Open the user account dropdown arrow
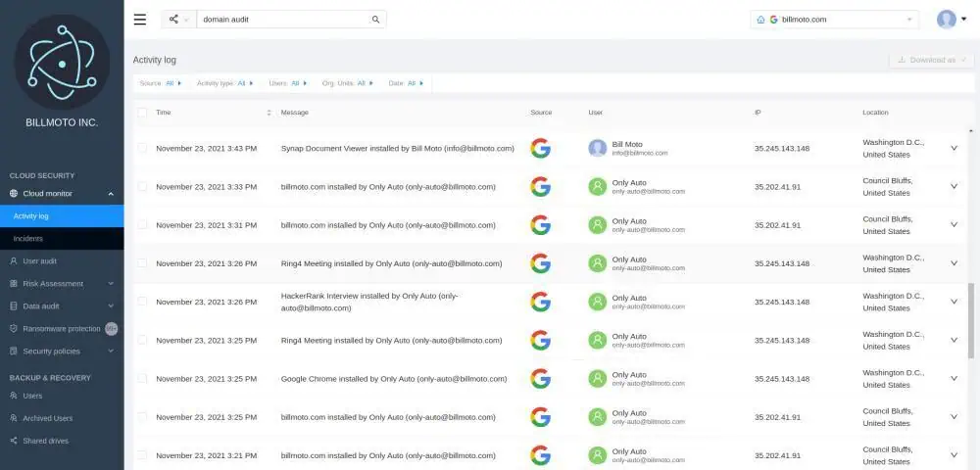This screenshot has width=980, height=470. click(963, 20)
